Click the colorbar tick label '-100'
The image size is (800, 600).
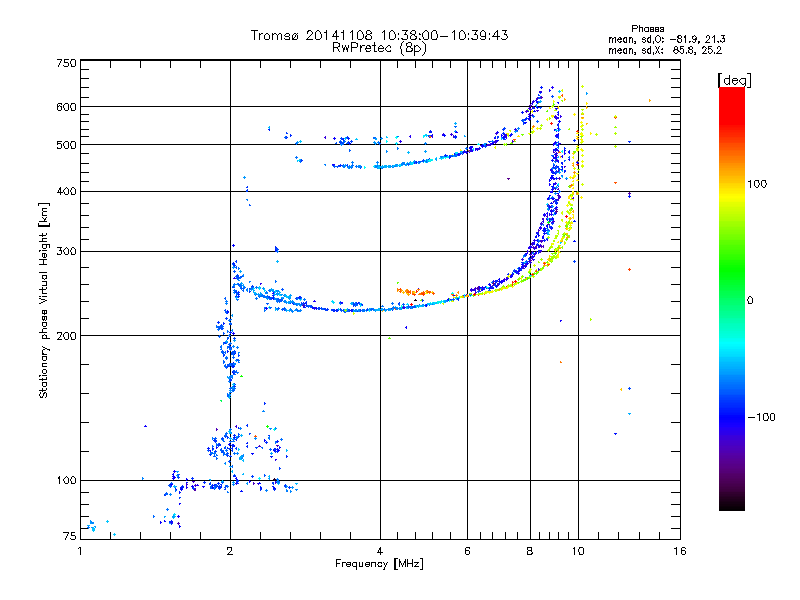(761, 417)
